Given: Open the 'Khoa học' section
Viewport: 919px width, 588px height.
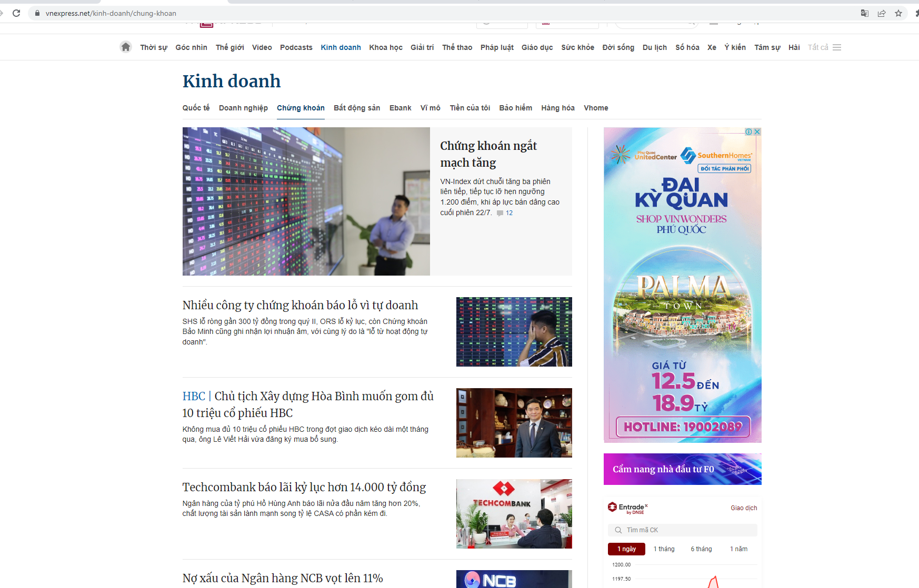Looking at the screenshot, I should (x=386, y=47).
